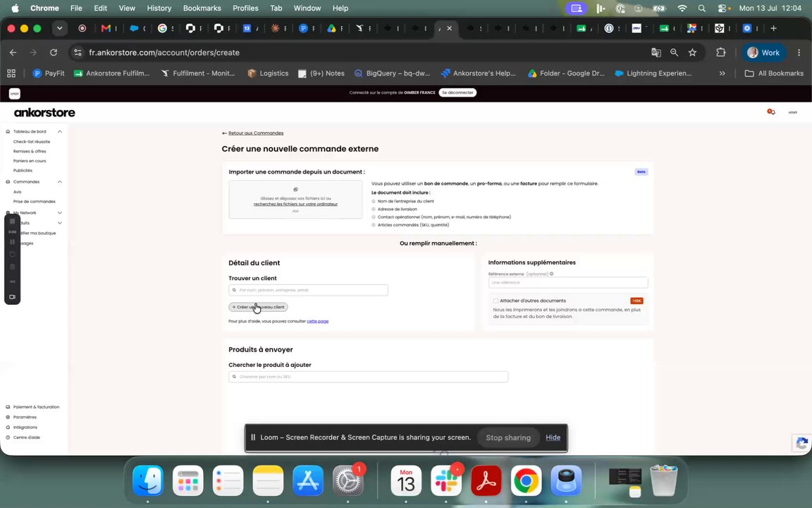Collapse the Commandes sidebar section

59,182
